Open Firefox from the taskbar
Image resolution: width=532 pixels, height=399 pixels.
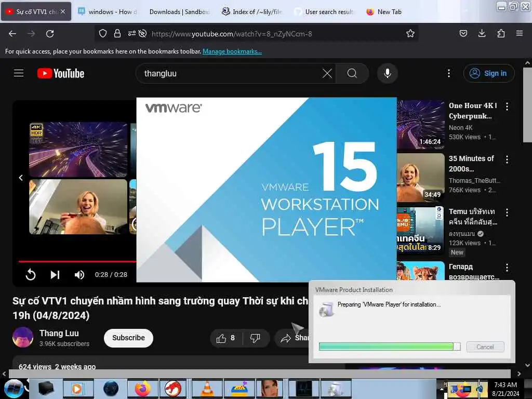[143, 389]
